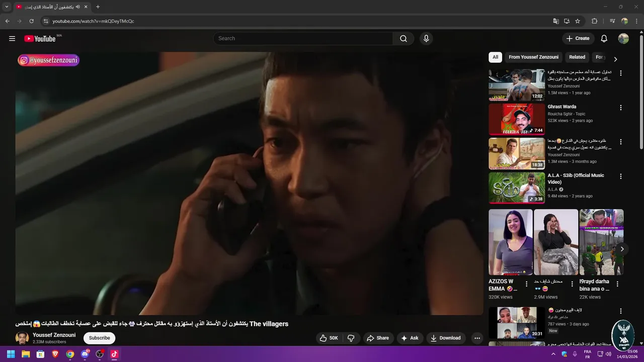Viewport: 644px width, 362px height.
Task: Open options for the 18:38 video
Action: [x=620, y=142]
